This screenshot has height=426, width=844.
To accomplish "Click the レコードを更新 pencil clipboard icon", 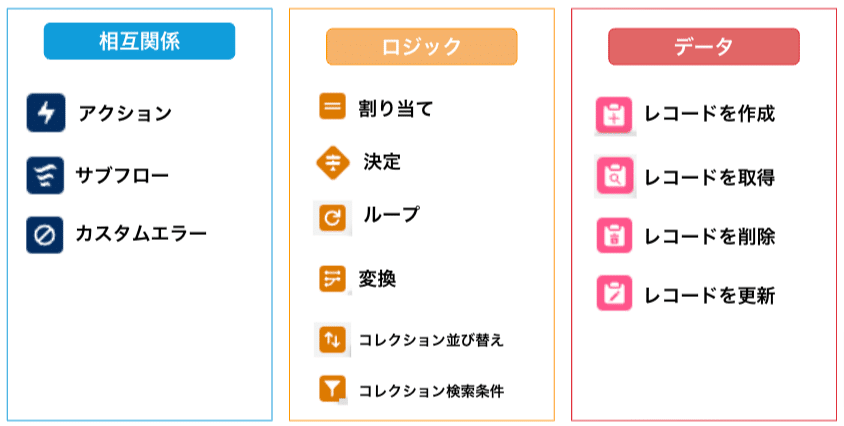I will (x=614, y=294).
